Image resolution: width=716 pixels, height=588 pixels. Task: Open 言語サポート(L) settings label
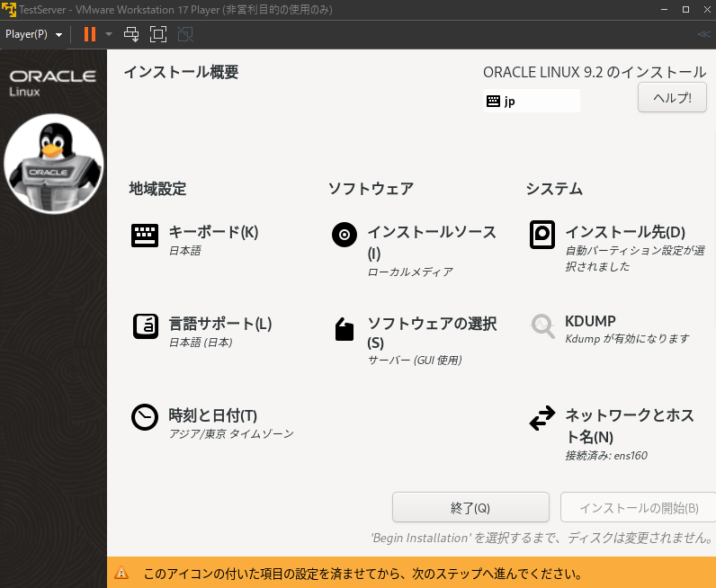pyautogui.click(x=220, y=324)
